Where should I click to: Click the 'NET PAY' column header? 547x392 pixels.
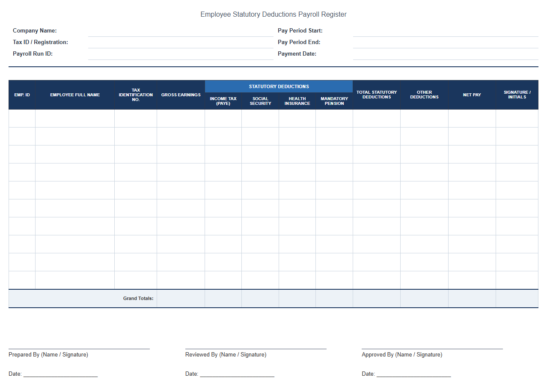472,95
